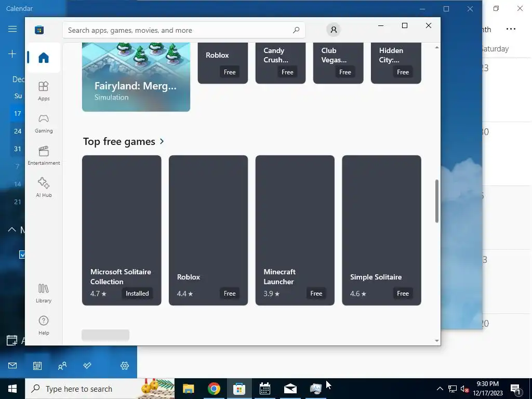Viewport: 532px width, 399px height.
Task: Click the taskbar search box
Action: point(100,389)
